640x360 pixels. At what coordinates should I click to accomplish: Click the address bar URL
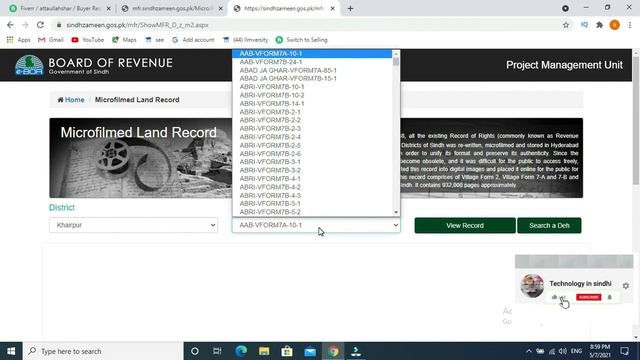tap(138, 25)
